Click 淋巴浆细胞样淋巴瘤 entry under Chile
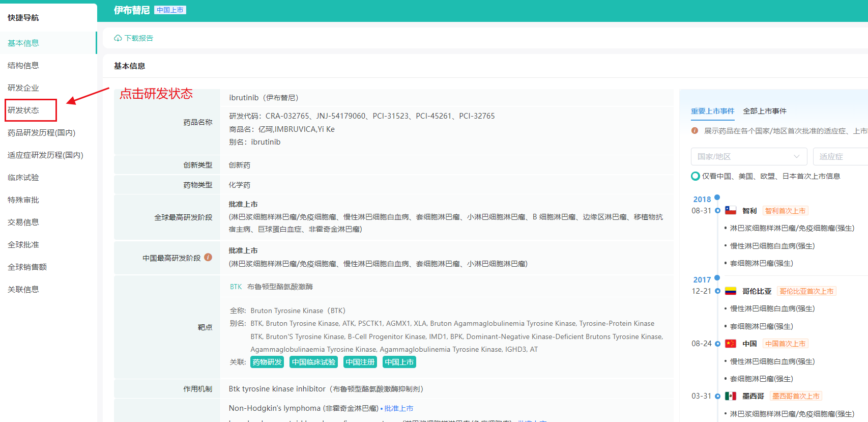 pyautogui.click(x=792, y=228)
